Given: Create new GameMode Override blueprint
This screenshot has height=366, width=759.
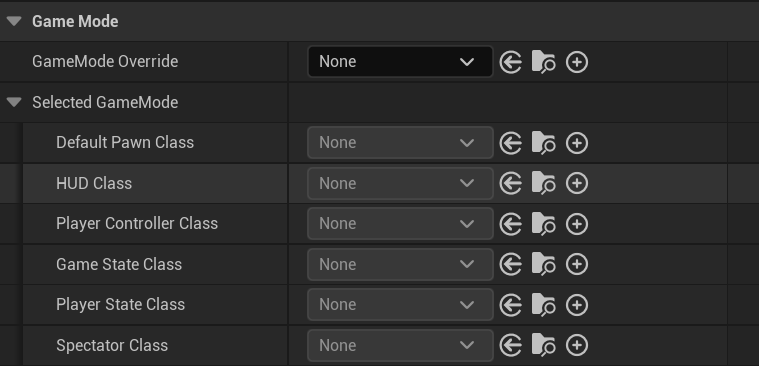Looking at the screenshot, I should 577,62.
